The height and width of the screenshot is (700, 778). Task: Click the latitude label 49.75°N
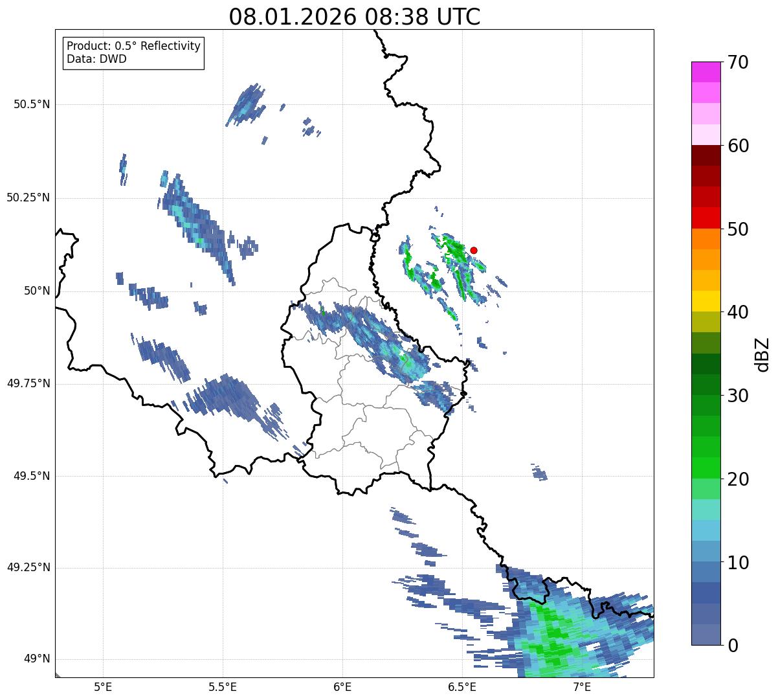click(28, 383)
